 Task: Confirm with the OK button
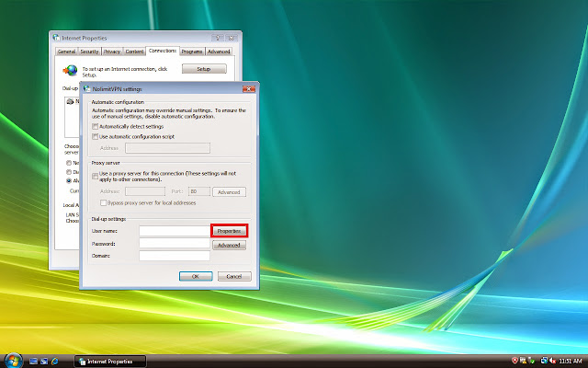[196, 276]
